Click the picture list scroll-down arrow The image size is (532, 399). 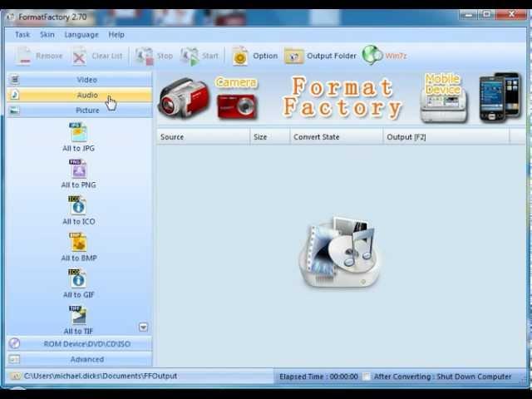click(143, 327)
